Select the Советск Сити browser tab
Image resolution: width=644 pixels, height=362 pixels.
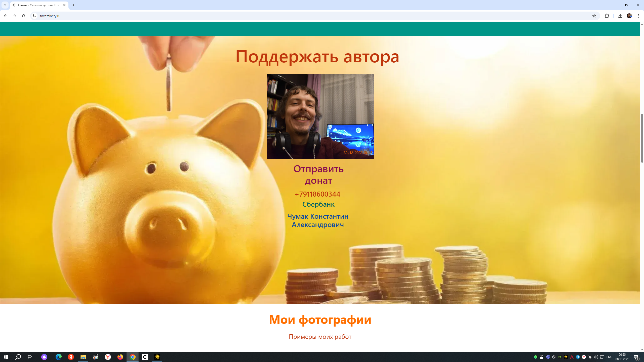pos(39,5)
